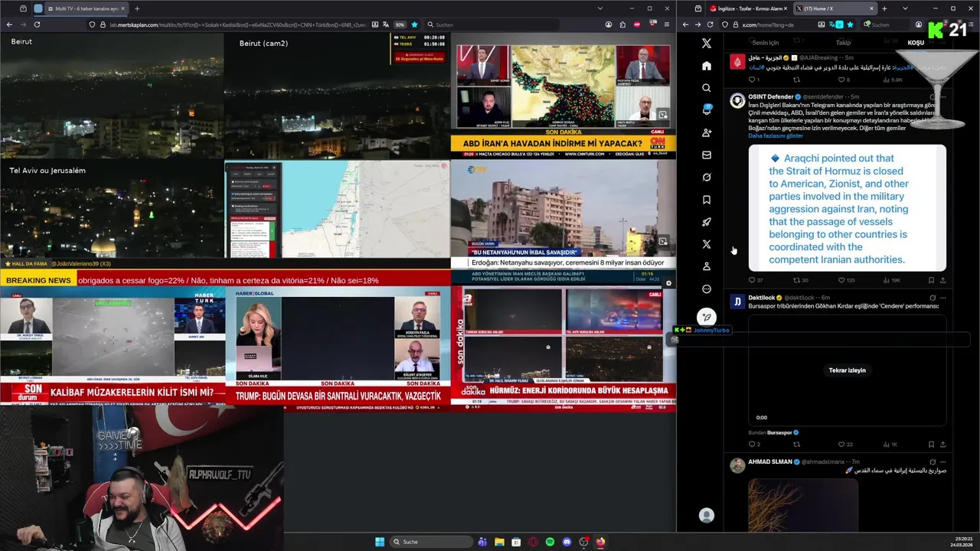This screenshot has width=980, height=551.
Task: Repost the Al Jazeera breaking post
Action: [797, 80]
